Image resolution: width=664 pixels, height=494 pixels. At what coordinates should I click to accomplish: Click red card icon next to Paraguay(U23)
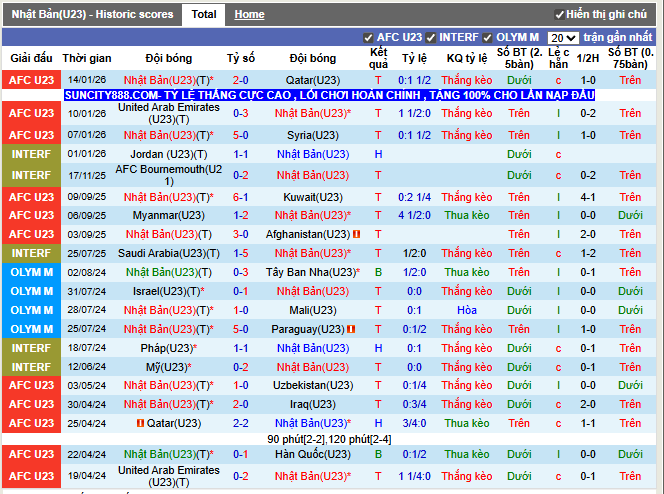point(351,329)
